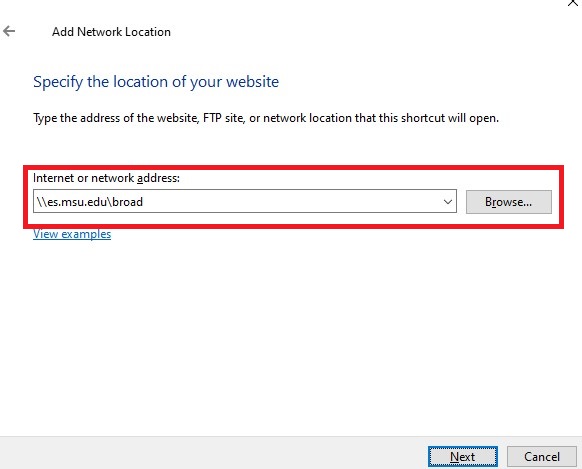Place cursor after \\es.msu.edu\broad text
The width and height of the screenshot is (582, 469).
[x=144, y=202]
